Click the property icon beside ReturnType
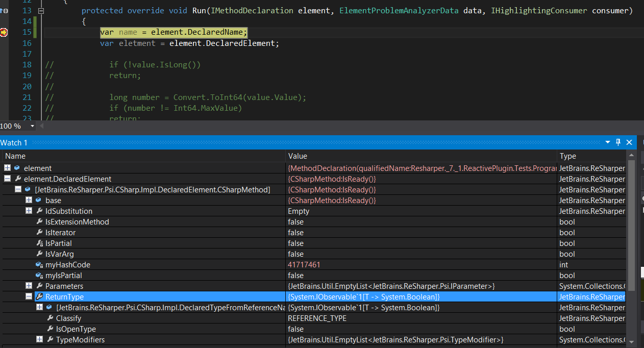Viewport: 644px width, 348px height. point(39,296)
